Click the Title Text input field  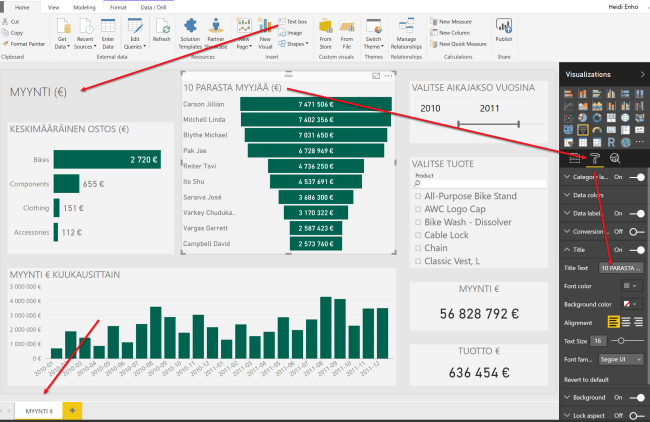pos(622,268)
